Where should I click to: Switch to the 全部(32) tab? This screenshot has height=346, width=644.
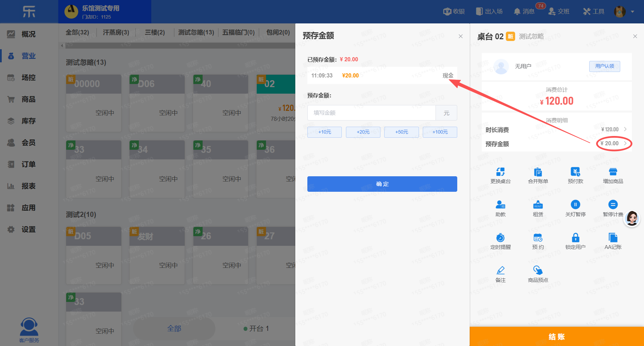pyautogui.click(x=77, y=32)
